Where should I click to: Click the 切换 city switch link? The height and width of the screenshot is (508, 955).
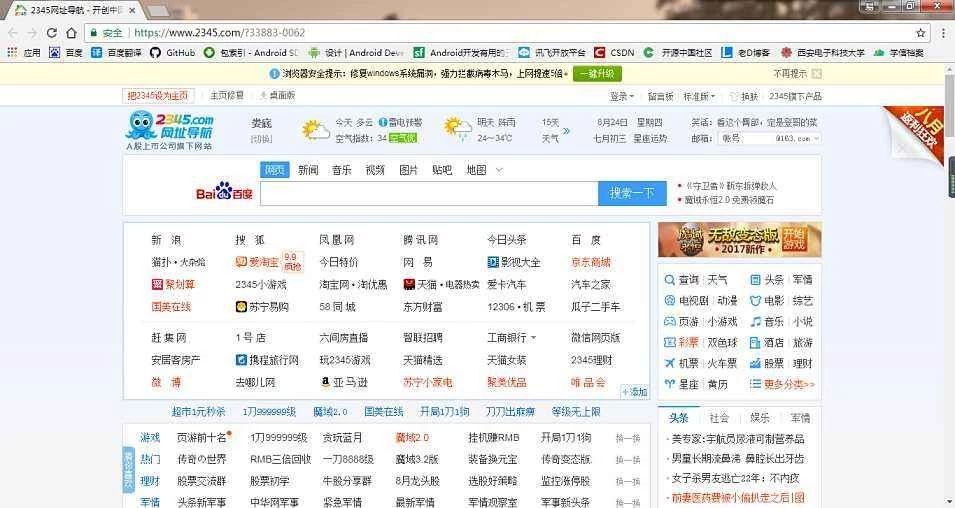(261, 139)
